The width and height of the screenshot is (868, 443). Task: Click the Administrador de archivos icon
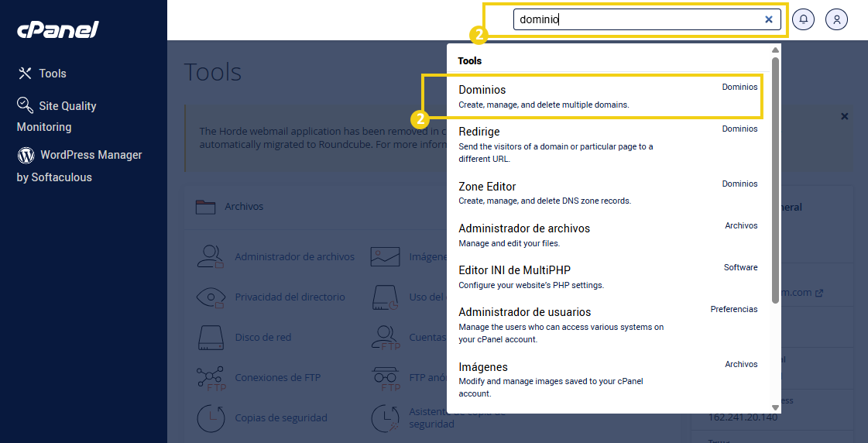tap(211, 256)
